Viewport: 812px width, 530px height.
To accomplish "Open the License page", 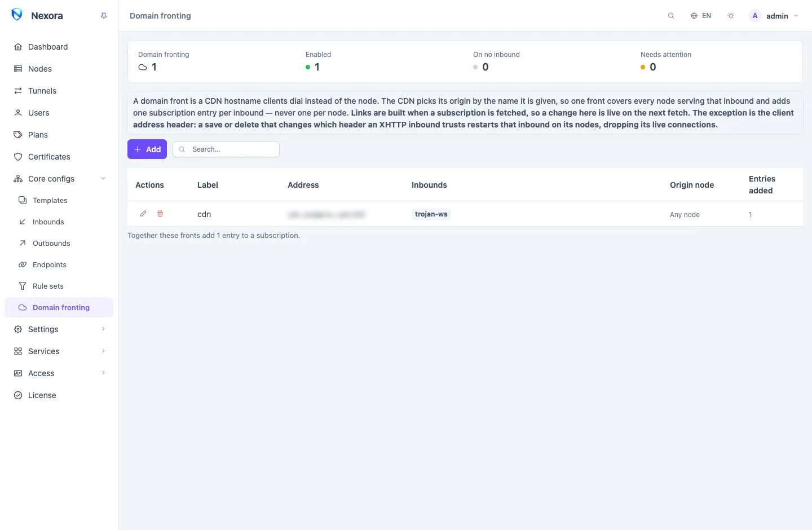I will (59, 395).
